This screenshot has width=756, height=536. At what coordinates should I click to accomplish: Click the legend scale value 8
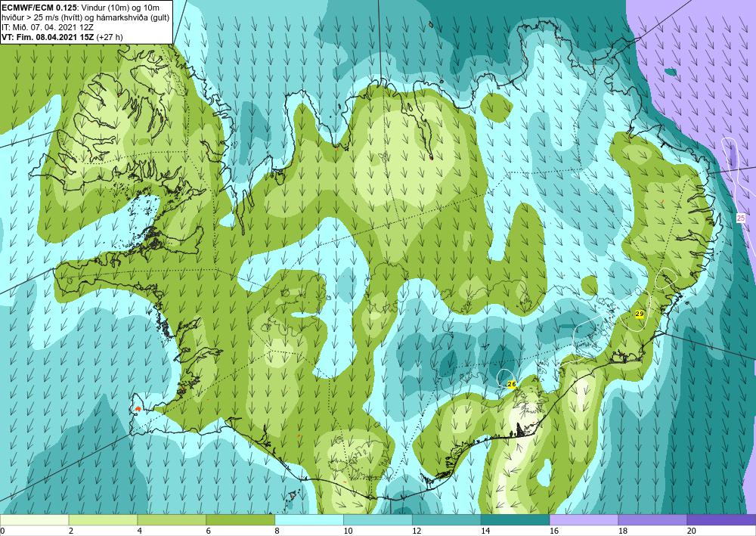coord(277,531)
